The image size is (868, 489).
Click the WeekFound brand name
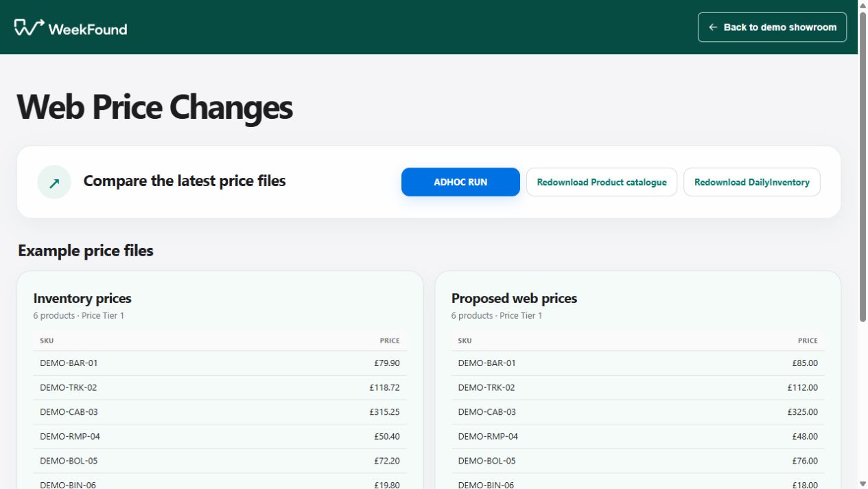88,29
